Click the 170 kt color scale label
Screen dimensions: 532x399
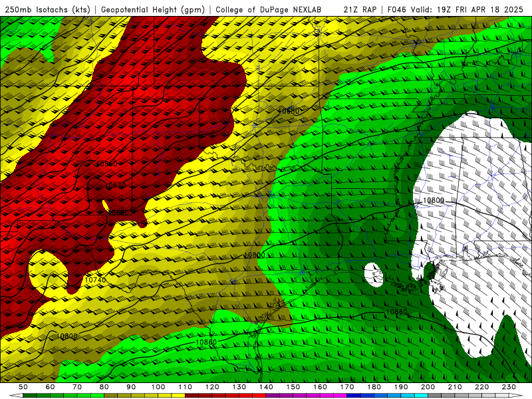pyautogui.click(x=347, y=387)
